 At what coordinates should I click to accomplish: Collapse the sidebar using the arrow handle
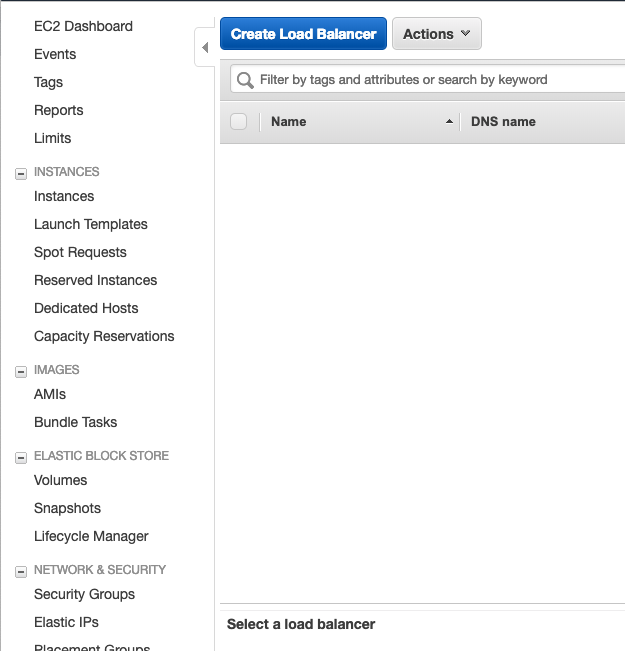tap(205, 47)
